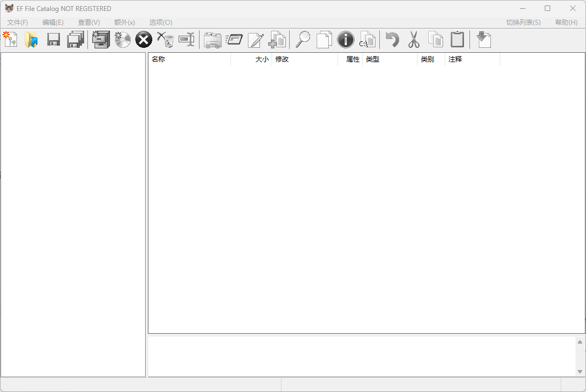Select the delete to recycle bin tool
The width and height of the screenshot is (586, 392).
(165, 39)
